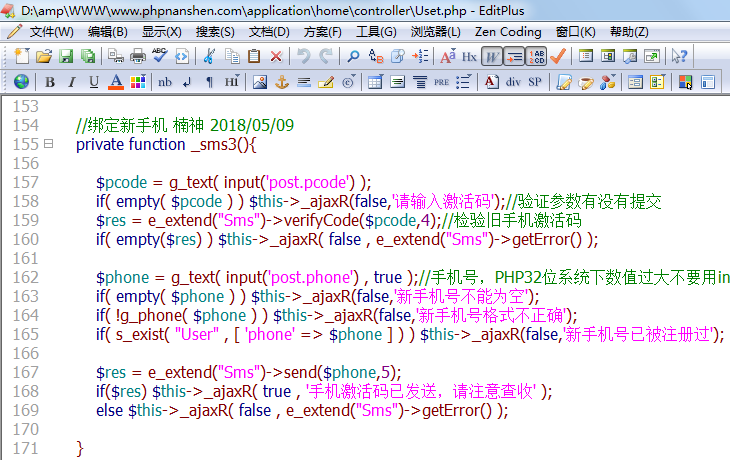Open the Zen Coding menu
Image resolution: width=730 pixels, height=460 pixels.
[x=508, y=32]
